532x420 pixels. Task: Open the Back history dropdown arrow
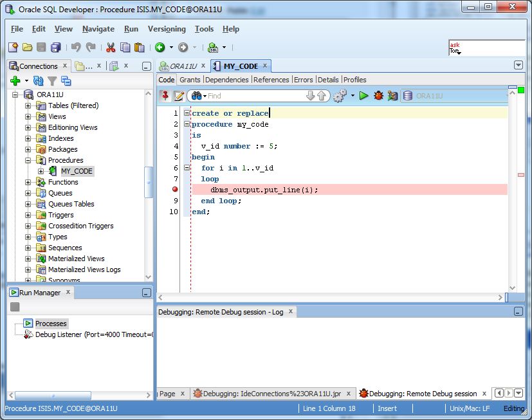[171, 48]
